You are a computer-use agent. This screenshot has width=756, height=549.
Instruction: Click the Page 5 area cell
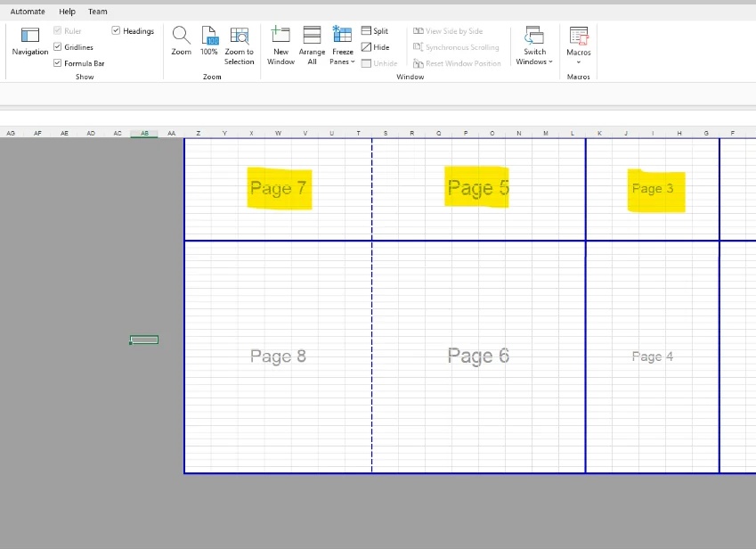pyautogui.click(x=476, y=187)
